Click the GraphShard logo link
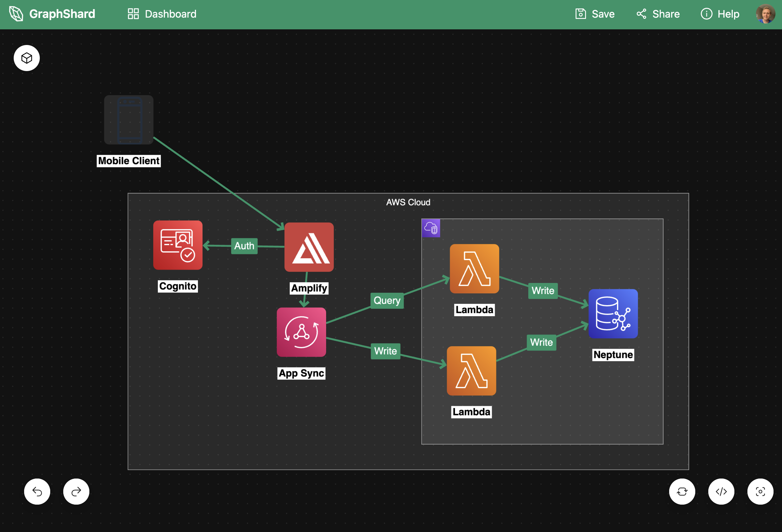 52,14
